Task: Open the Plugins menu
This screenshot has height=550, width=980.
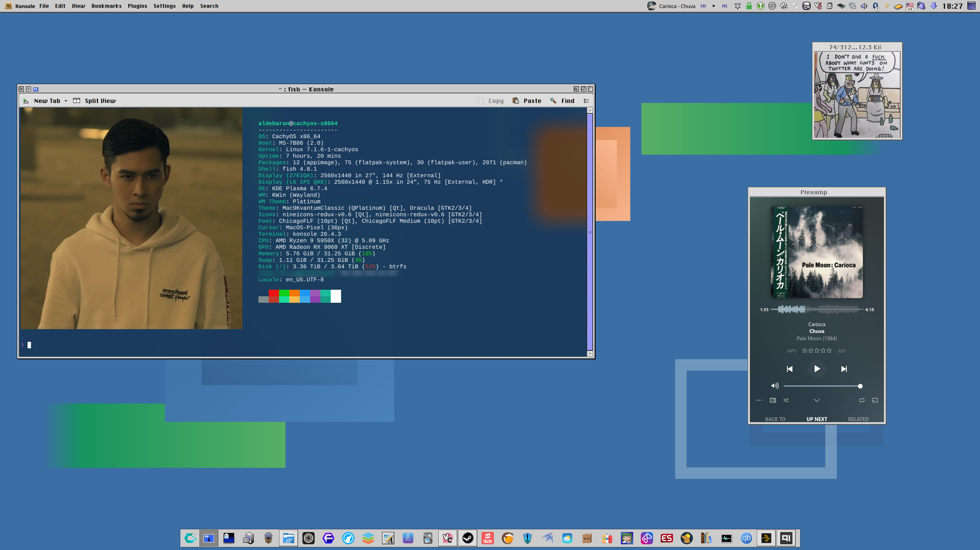Action: (x=137, y=6)
